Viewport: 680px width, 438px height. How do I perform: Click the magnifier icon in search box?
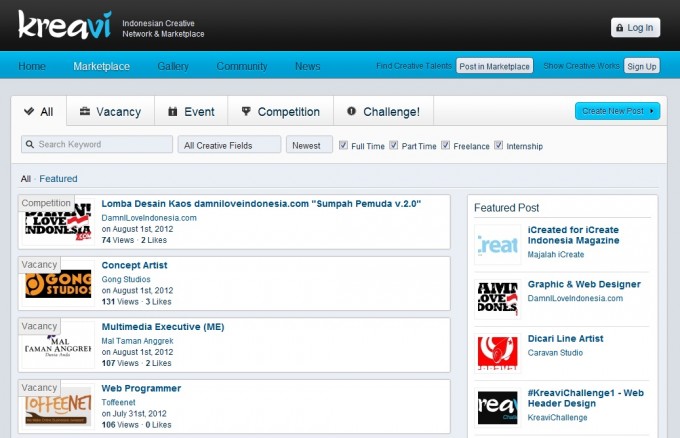tap(30, 145)
